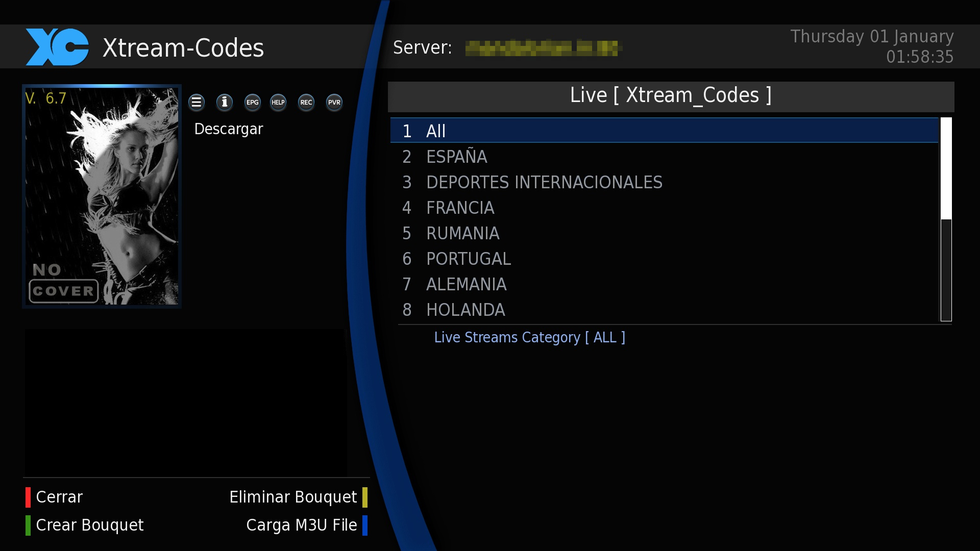Screen dimensions: 980x551
Task: Open DEPORTES INTERNACIONALES category
Action: pos(544,182)
